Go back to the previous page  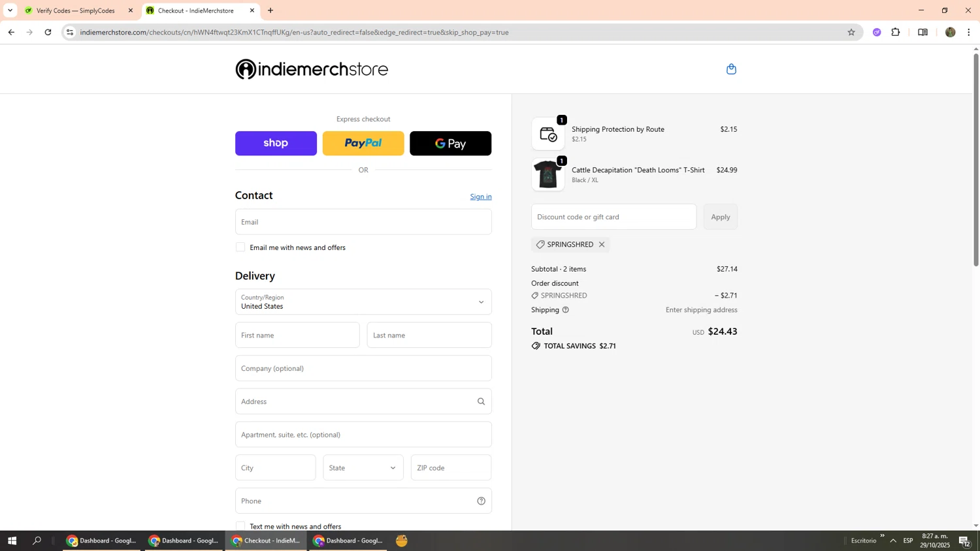pos(11,32)
